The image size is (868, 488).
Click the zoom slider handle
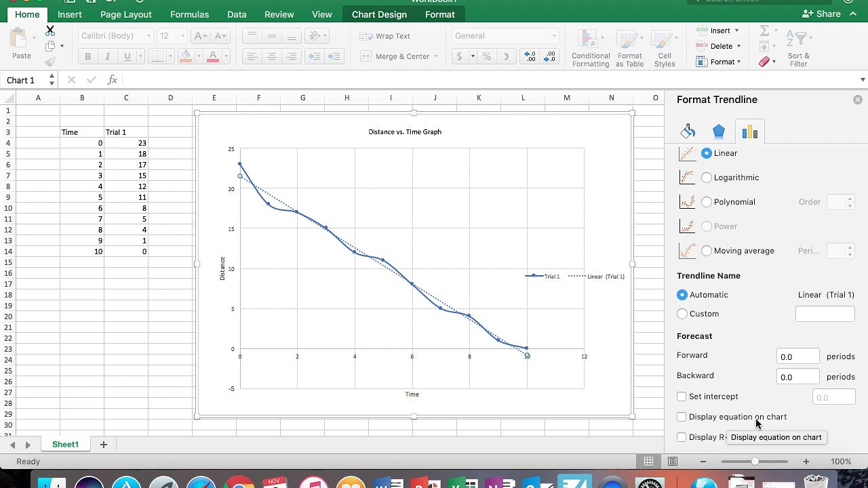[755, 462]
